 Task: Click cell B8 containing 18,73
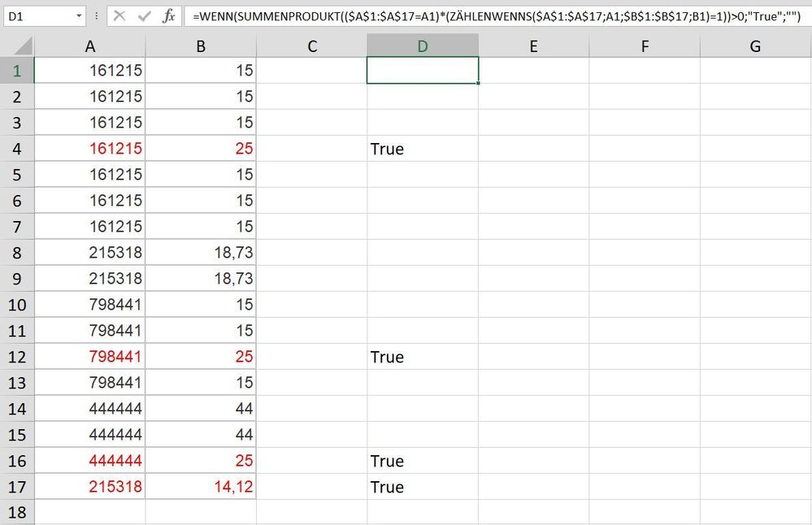click(x=201, y=253)
